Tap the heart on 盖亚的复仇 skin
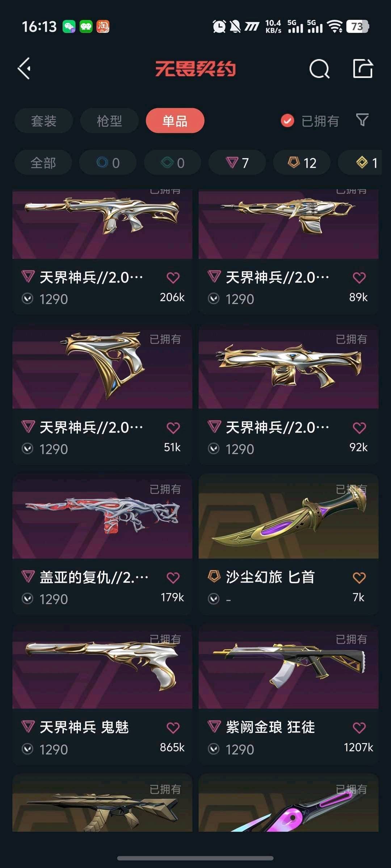 point(173,578)
